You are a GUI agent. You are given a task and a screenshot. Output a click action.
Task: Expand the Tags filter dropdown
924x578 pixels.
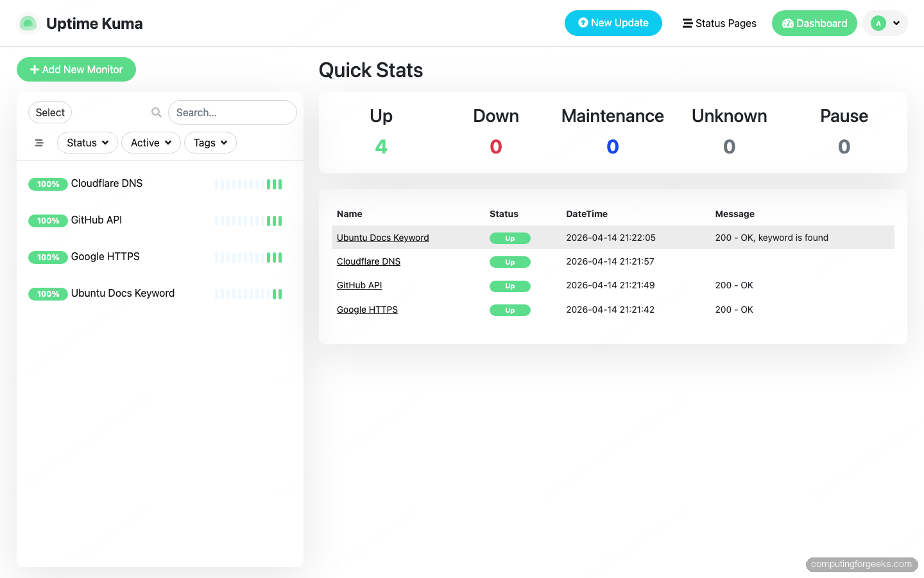[210, 143]
